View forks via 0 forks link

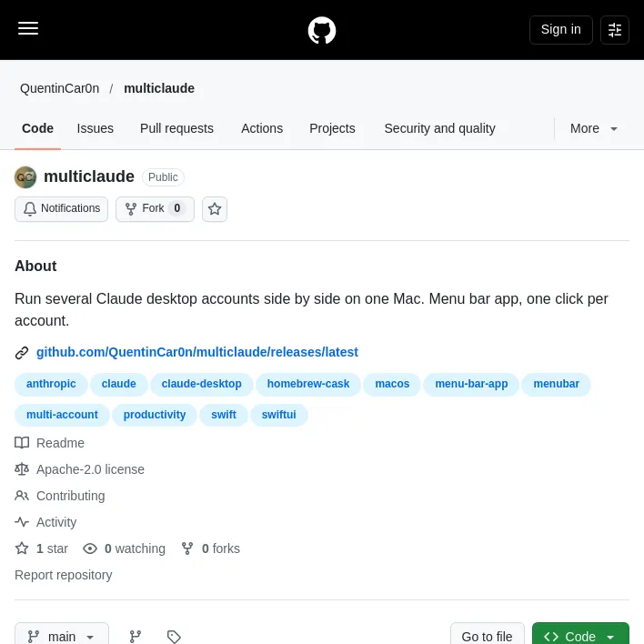[220, 548]
